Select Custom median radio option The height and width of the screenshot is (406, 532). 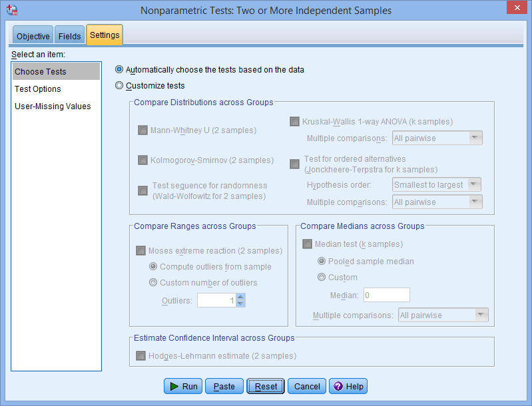point(322,277)
